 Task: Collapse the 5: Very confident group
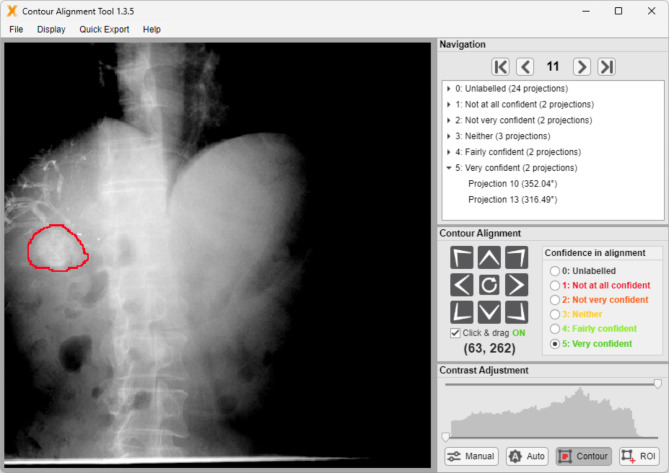[x=448, y=168]
